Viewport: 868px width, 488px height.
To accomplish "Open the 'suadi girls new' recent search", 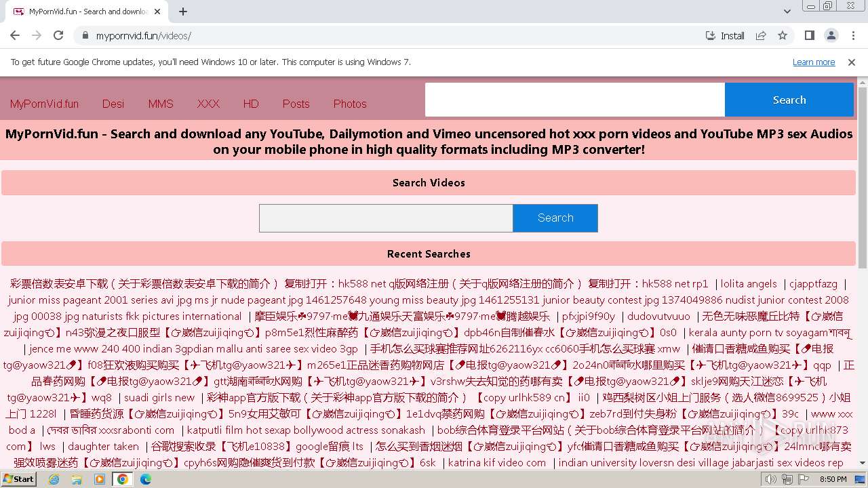I will point(159,398).
